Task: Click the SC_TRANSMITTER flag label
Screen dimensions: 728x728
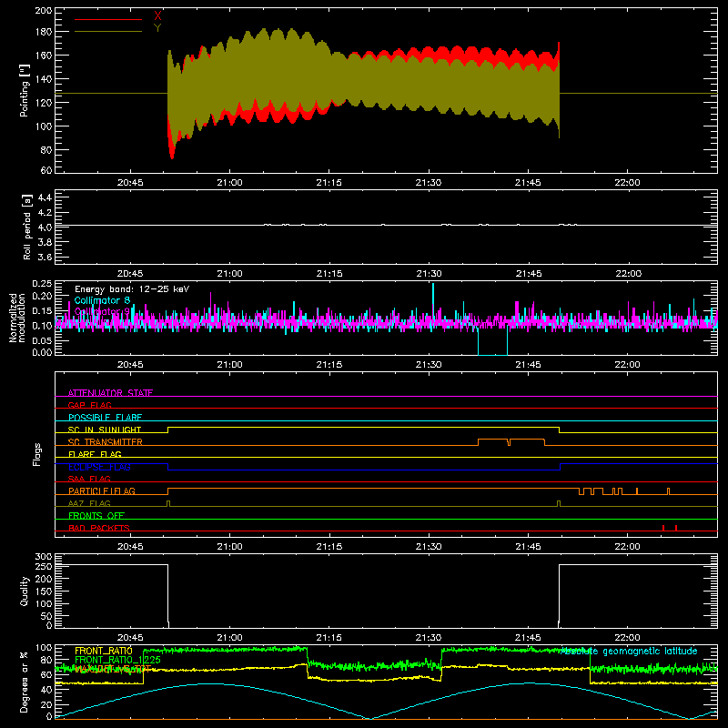Action: click(x=106, y=442)
